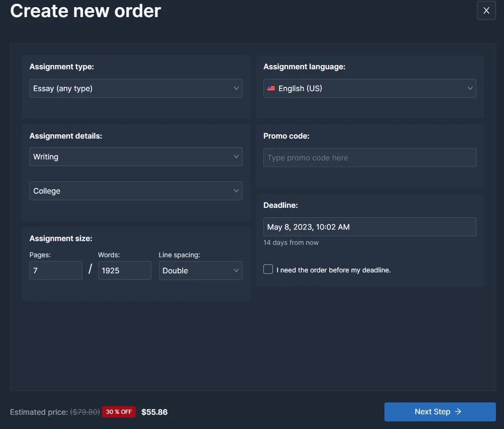Open the Assignment language dropdown
Image resolution: width=504 pixels, height=429 pixels.
(x=370, y=88)
